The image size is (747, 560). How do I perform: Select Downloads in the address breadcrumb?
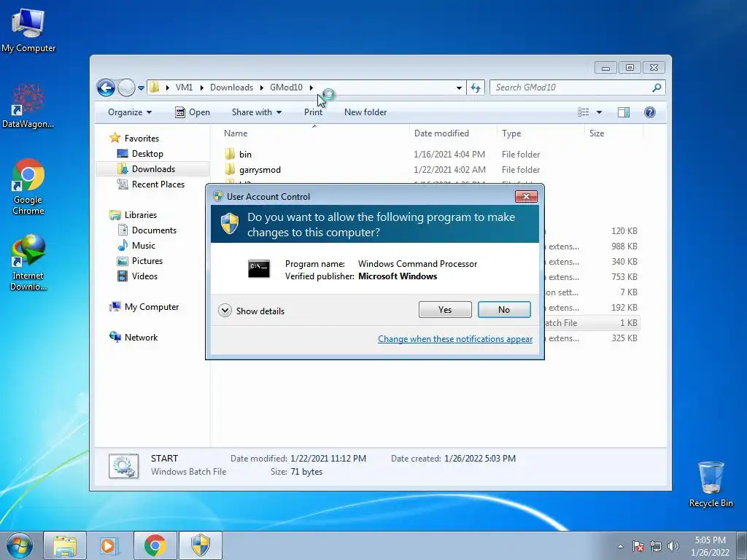(x=231, y=87)
